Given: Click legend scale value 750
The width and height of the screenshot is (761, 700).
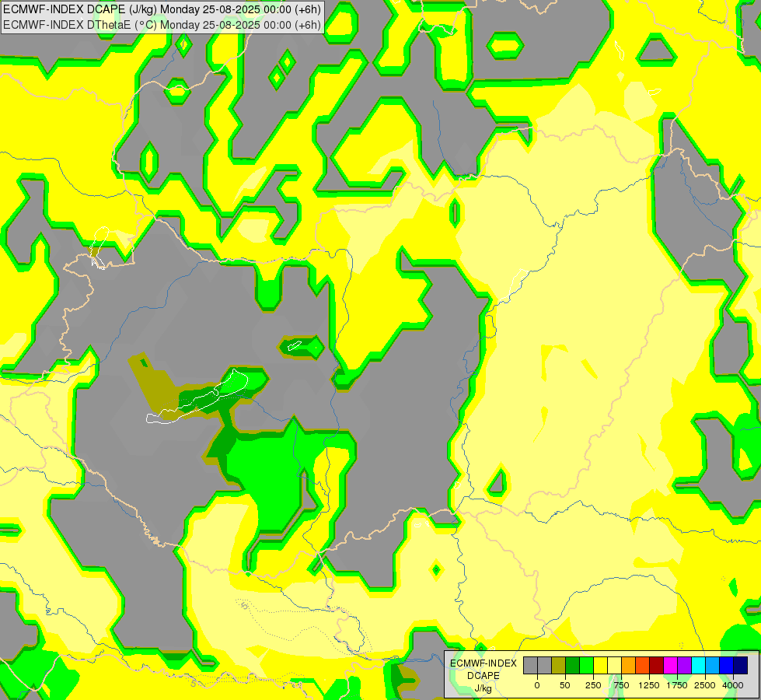Looking at the screenshot, I should pos(621,685).
